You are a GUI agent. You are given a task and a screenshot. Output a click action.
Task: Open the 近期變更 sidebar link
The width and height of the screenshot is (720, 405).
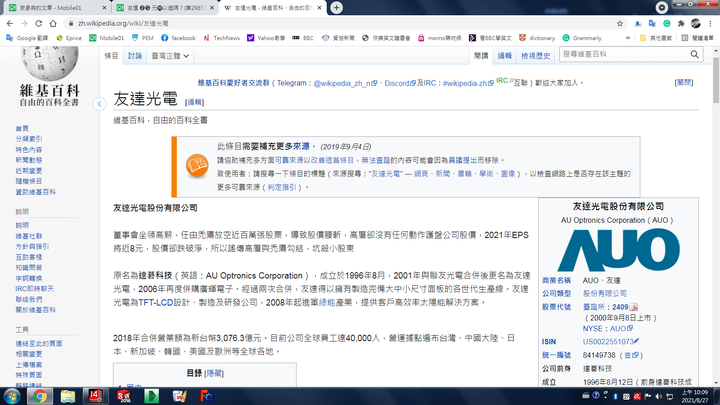coord(28,171)
